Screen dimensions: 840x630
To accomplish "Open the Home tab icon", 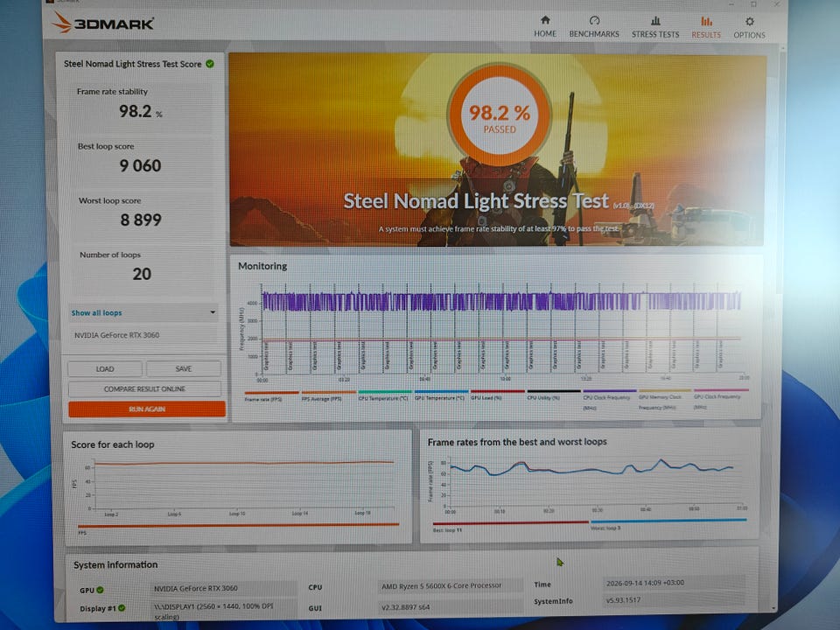I will 545,20.
